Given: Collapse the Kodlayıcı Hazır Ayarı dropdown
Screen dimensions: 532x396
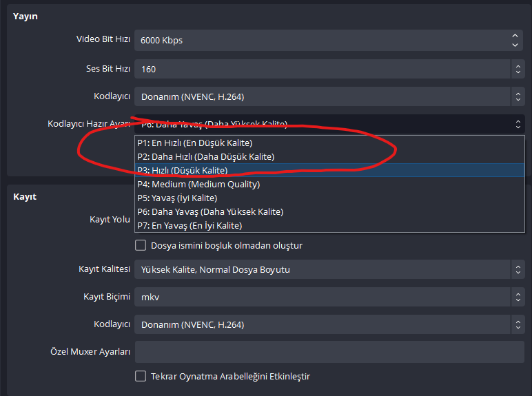Looking at the screenshot, I should pos(517,124).
